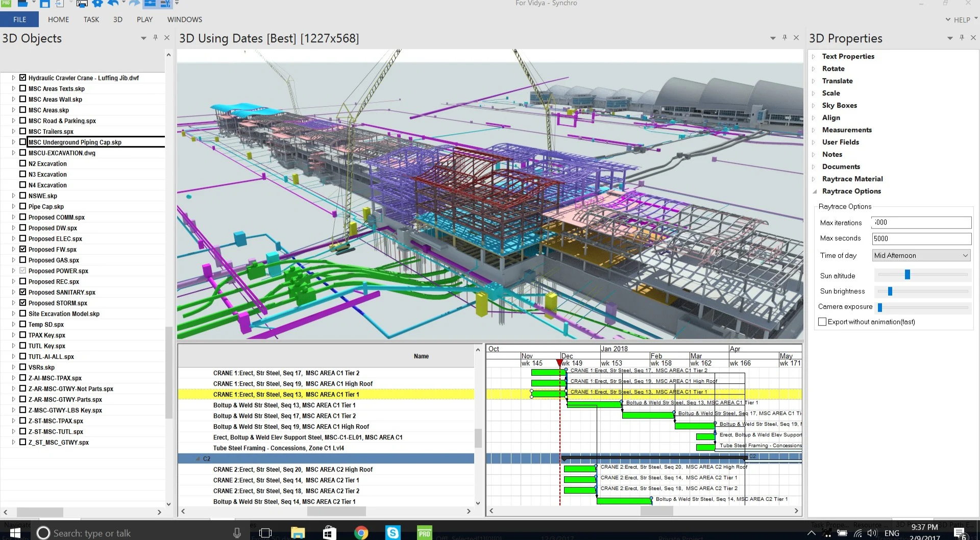Image resolution: width=980 pixels, height=540 pixels.
Task: Expand the Text Properties section
Action: 814,57
